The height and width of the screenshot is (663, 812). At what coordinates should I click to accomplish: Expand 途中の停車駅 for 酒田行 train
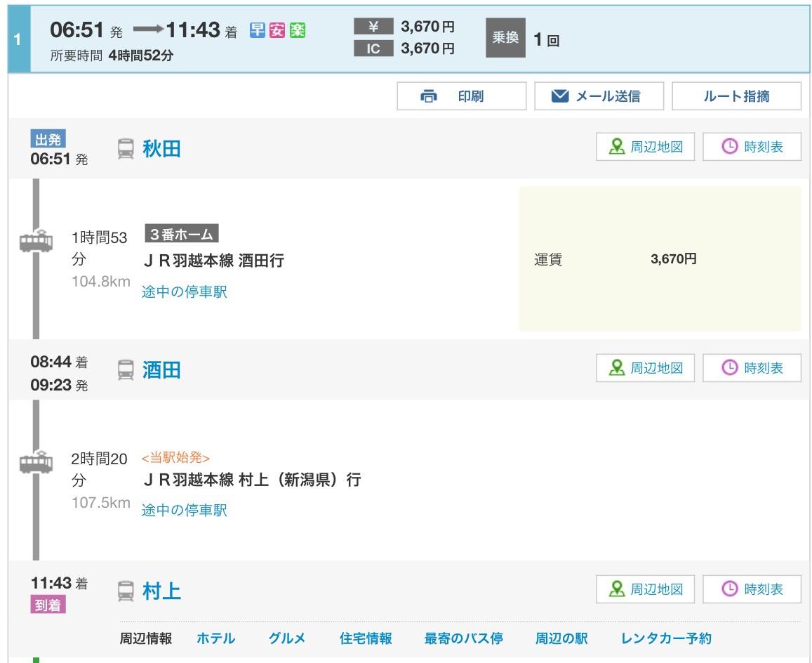(x=185, y=292)
